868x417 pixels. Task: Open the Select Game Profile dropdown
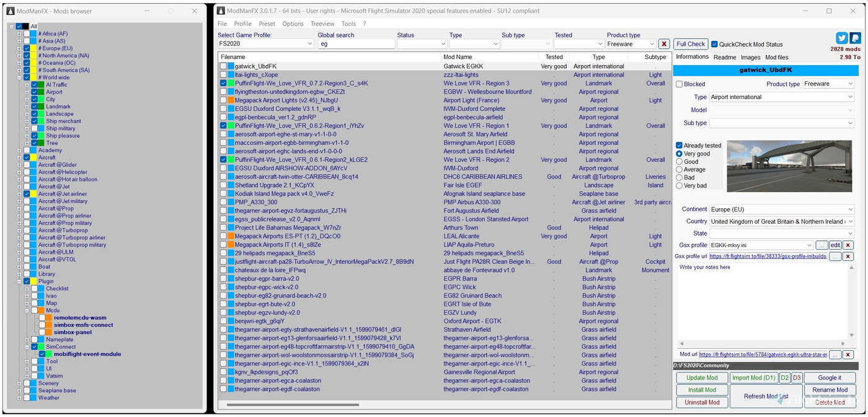pyautogui.click(x=265, y=44)
